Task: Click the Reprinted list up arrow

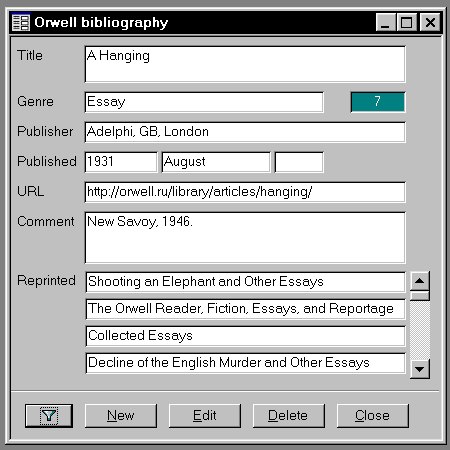Action: click(x=420, y=281)
